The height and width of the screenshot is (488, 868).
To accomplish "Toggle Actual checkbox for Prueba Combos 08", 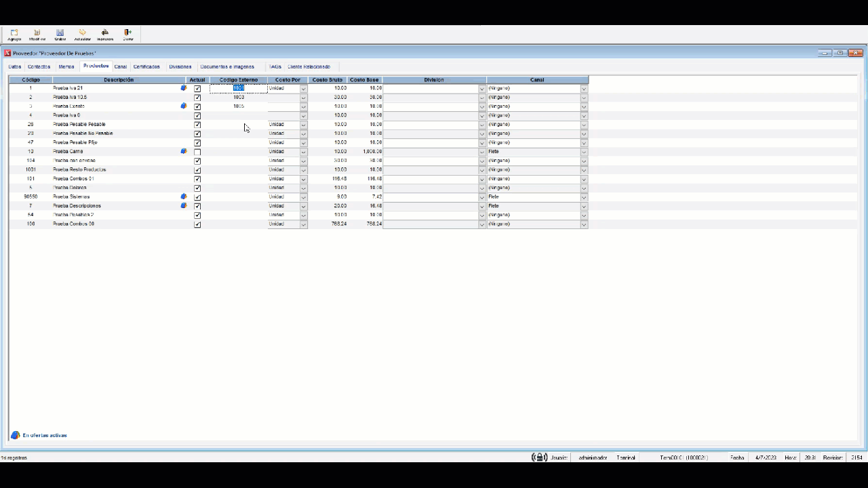I will tap(197, 224).
